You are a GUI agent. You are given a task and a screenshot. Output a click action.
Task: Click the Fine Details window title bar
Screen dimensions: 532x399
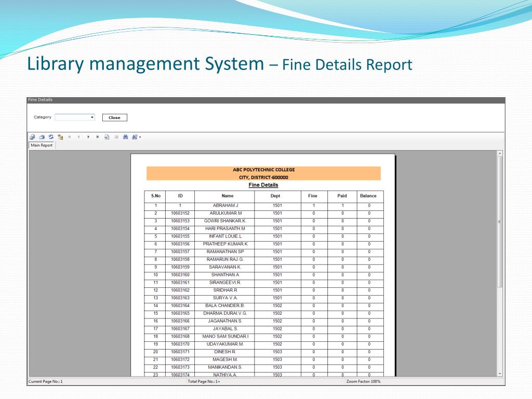coord(265,100)
